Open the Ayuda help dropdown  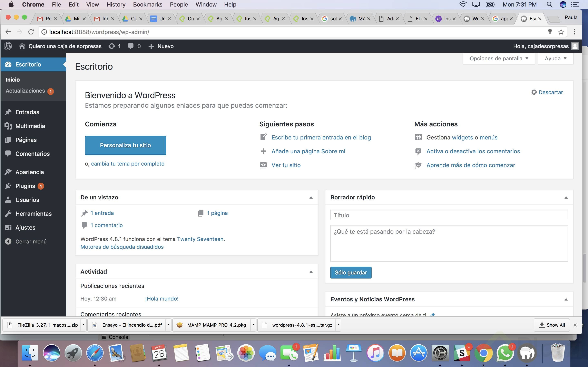(x=556, y=59)
